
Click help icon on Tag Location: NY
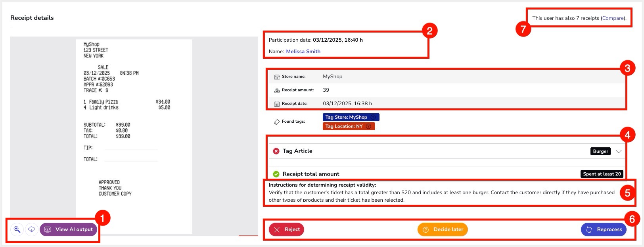[x=368, y=126]
